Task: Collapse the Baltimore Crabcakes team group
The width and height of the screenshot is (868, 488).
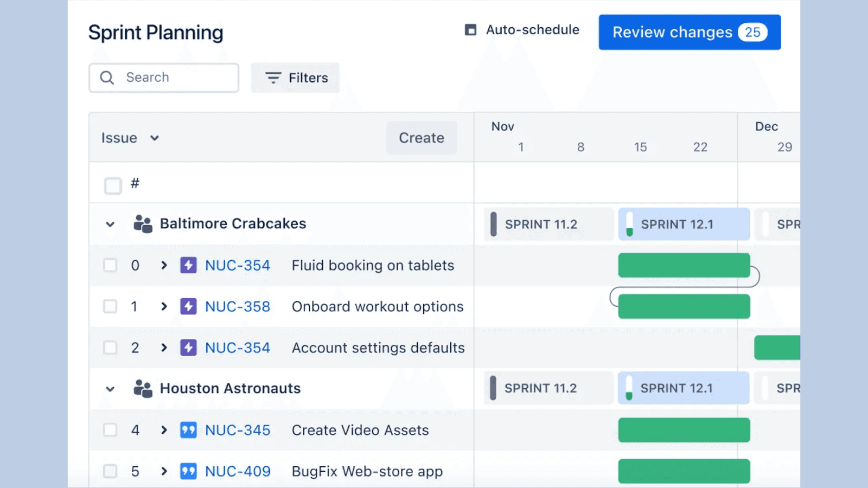Action: tap(110, 224)
